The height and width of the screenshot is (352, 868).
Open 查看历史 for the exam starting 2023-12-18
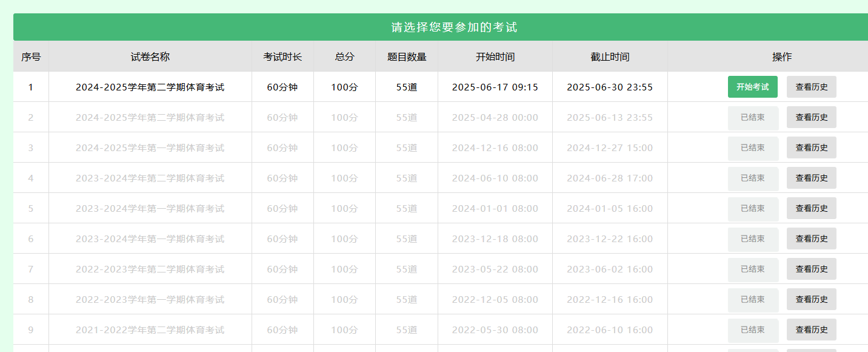tap(812, 239)
